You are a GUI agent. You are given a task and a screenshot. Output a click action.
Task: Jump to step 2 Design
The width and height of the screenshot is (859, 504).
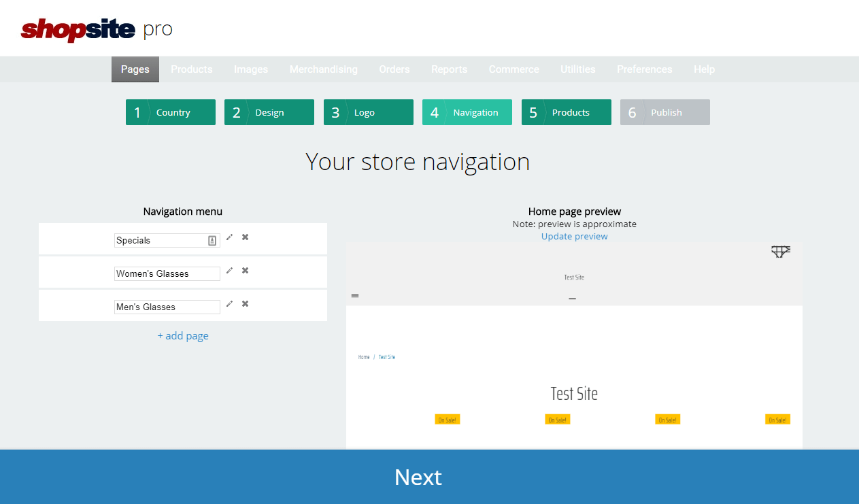tap(269, 112)
